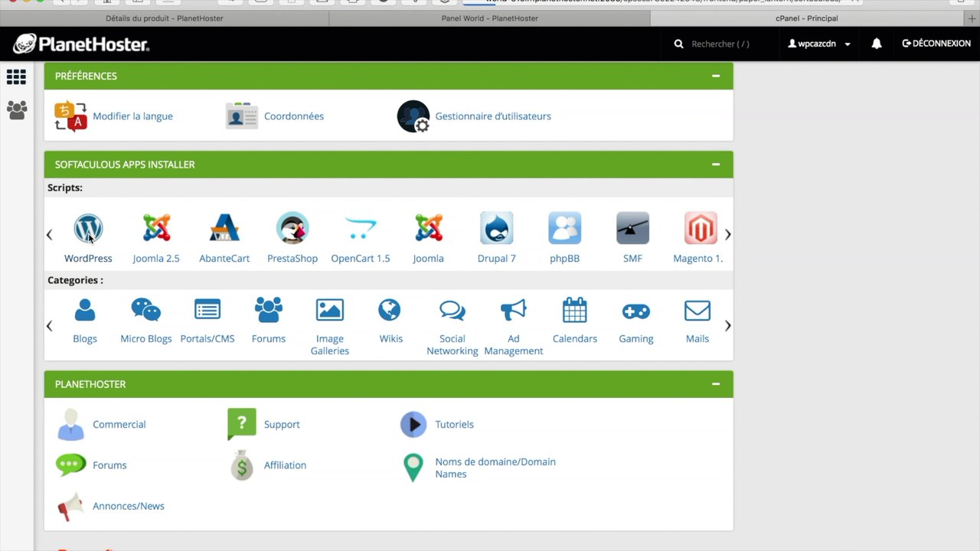Open the OpenCart 1.5 cart icon
Image resolution: width=980 pixels, height=551 pixels.
(x=361, y=228)
